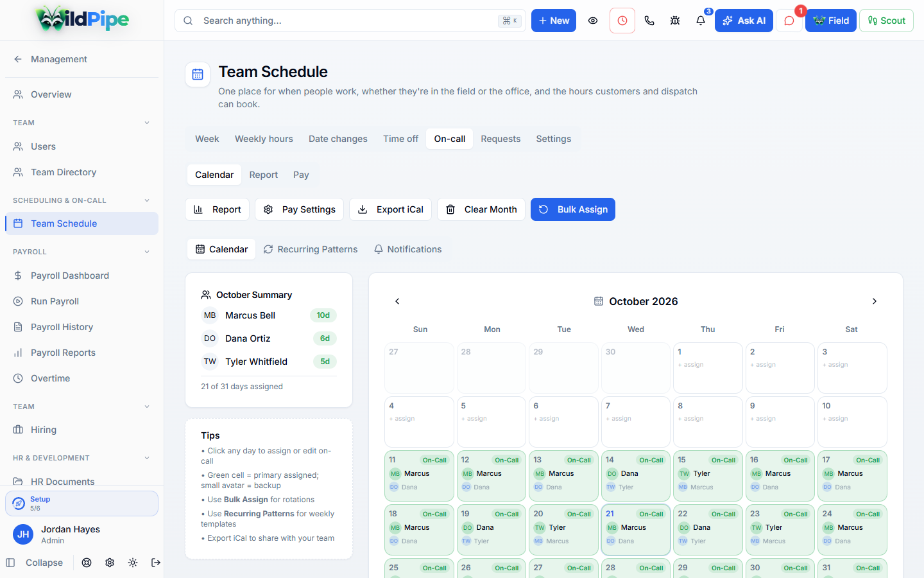Image resolution: width=924 pixels, height=578 pixels.
Task: Open Pay Settings
Action: click(299, 209)
